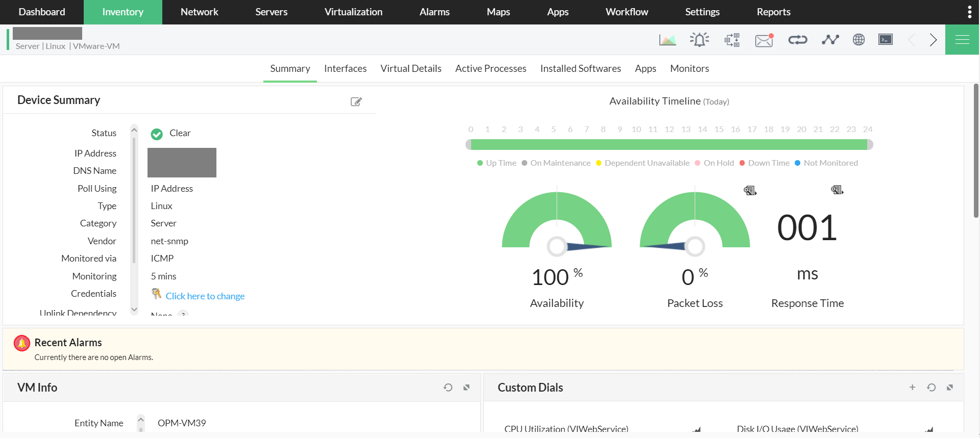The image size is (980, 438).
Task: Add a new Custom Dial
Action: [912, 388]
